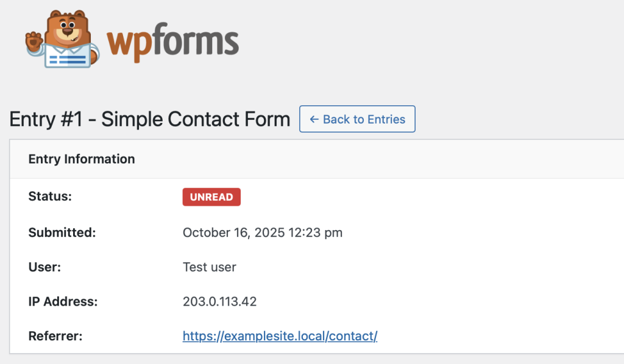Click the left arrow in Back to Entries
The width and height of the screenshot is (624, 364).
coord(314,119)
